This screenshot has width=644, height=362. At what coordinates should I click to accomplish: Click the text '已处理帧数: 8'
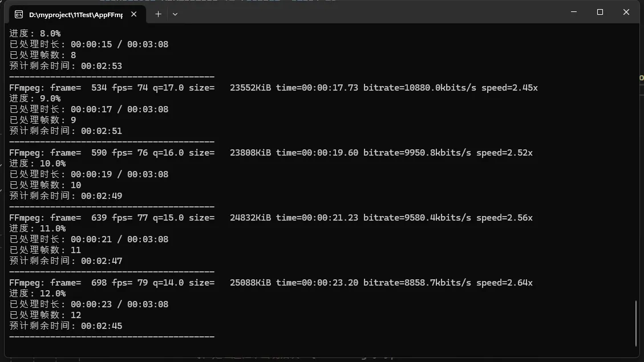coord(43,55)
